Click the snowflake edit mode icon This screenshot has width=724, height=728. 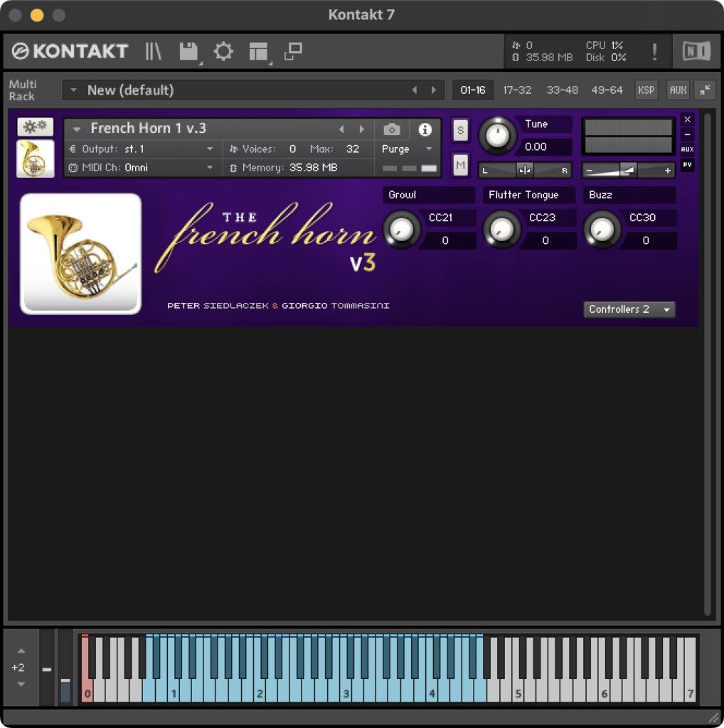click(x=35, y=127)
